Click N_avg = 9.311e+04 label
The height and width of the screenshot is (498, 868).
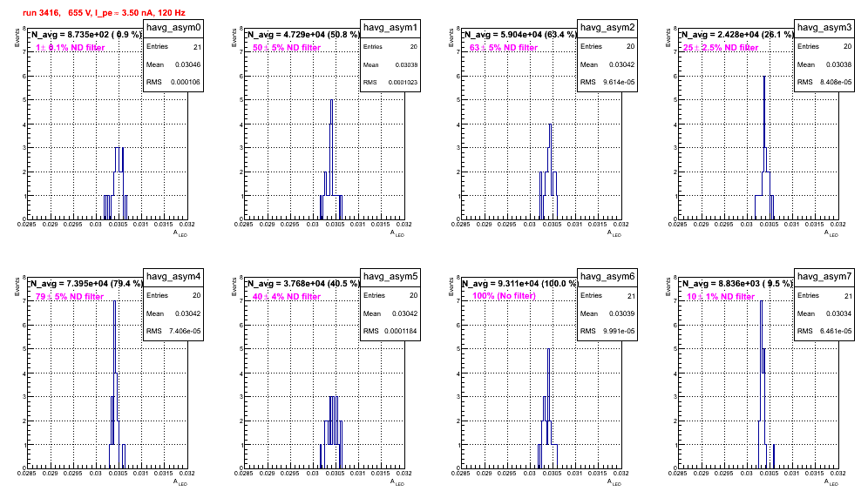point(520,283)
